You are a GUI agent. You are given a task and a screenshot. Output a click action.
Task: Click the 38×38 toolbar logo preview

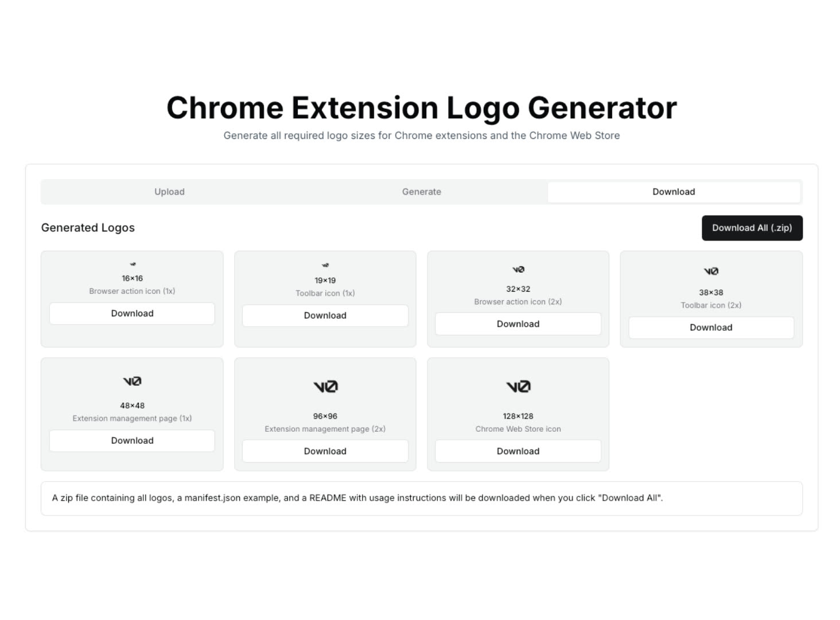(711, 271)
